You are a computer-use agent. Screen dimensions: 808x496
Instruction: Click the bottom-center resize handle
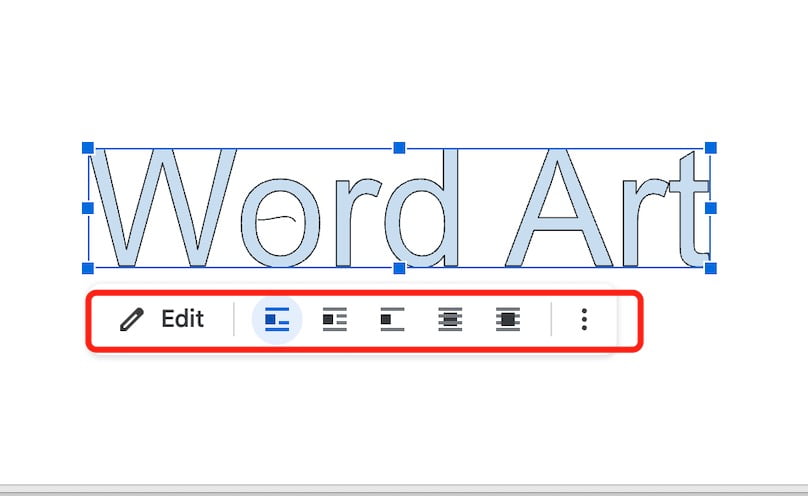(x=399, y=268)
